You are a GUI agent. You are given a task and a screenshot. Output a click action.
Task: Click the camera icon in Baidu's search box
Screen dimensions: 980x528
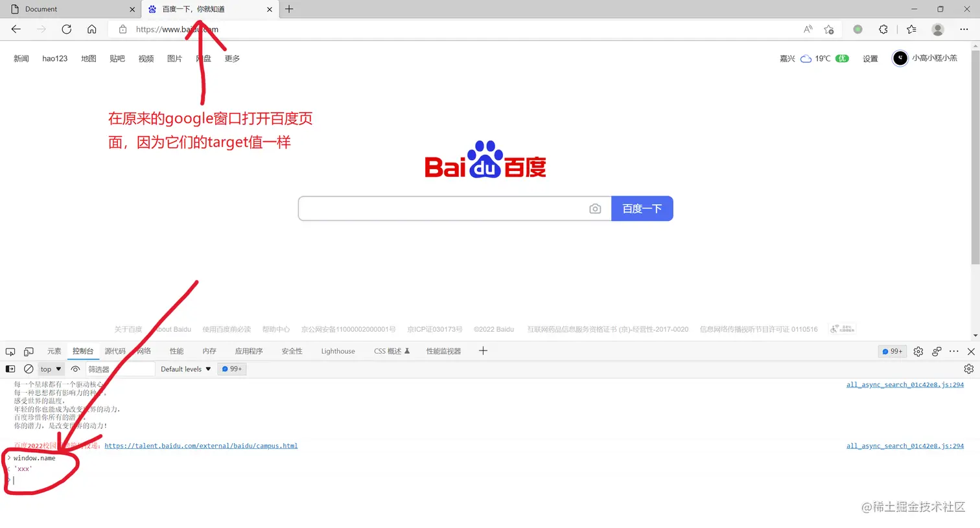(595, 208)
